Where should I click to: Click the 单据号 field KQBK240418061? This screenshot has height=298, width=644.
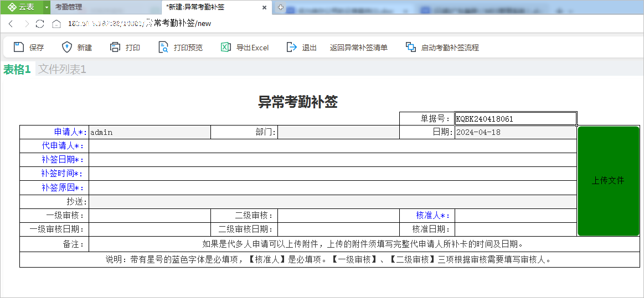(516, 119)
